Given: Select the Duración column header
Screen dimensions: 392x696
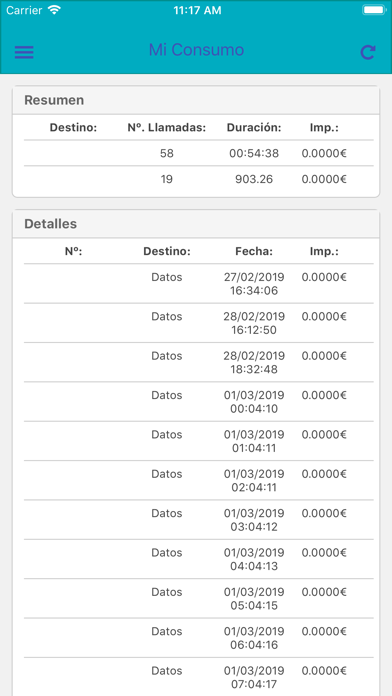Looking at the screenshot, I should coord(254,128).
